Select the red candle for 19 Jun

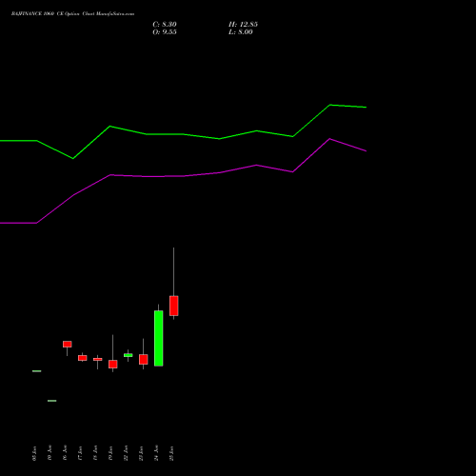click(113, 364)
